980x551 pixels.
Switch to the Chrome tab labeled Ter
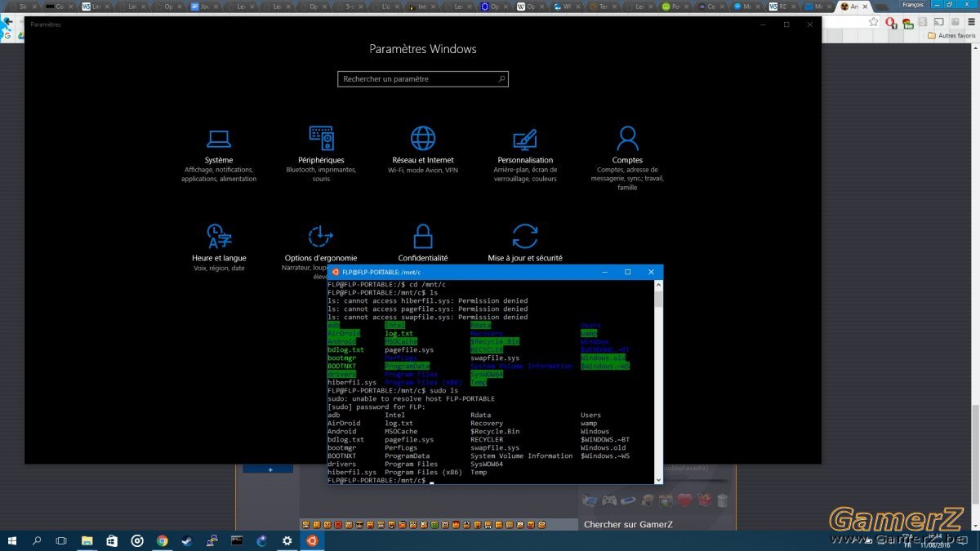[602, 7]
